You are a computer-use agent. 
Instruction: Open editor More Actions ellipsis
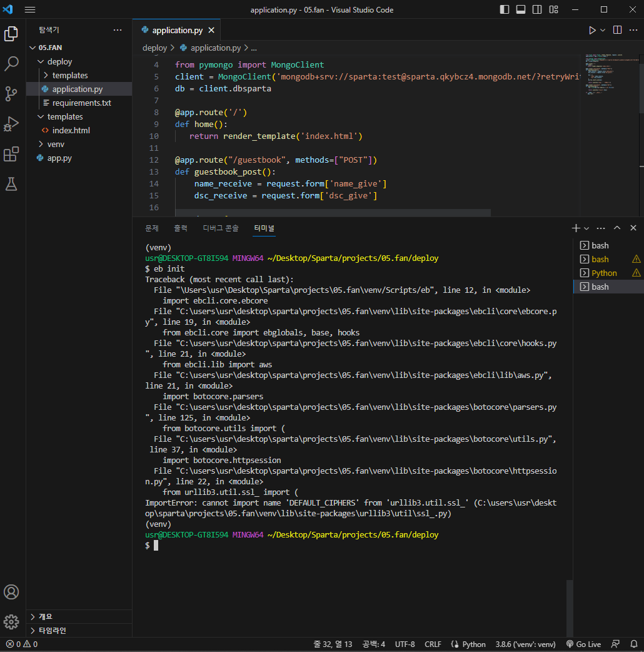tap(633, 30)
